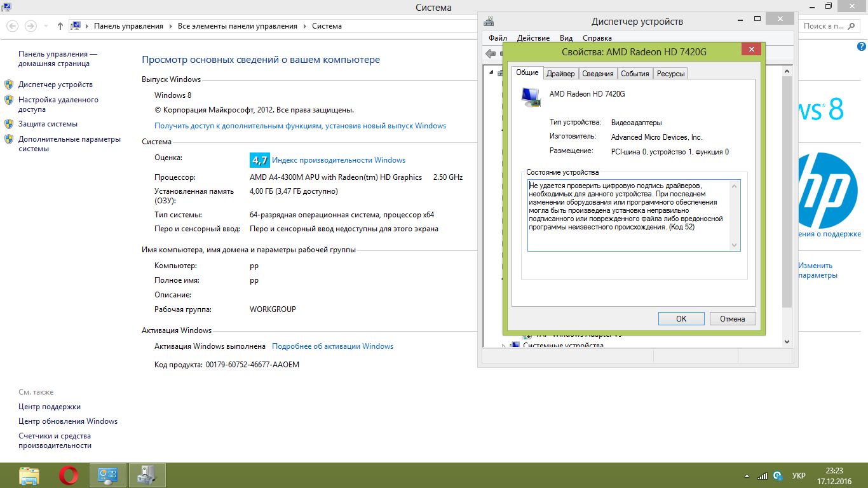Click Device Manager taskbar button
This screenshot has height=488, width=868.
coord(147,475)
